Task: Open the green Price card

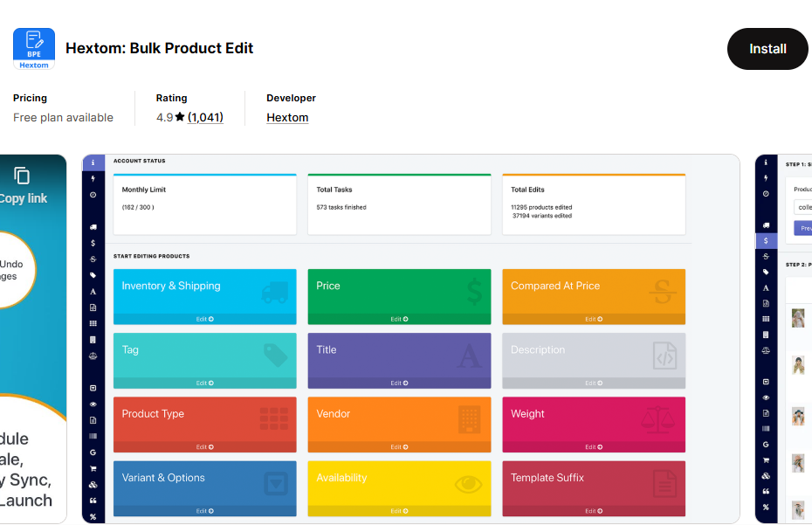Action: tap(399, 296)
